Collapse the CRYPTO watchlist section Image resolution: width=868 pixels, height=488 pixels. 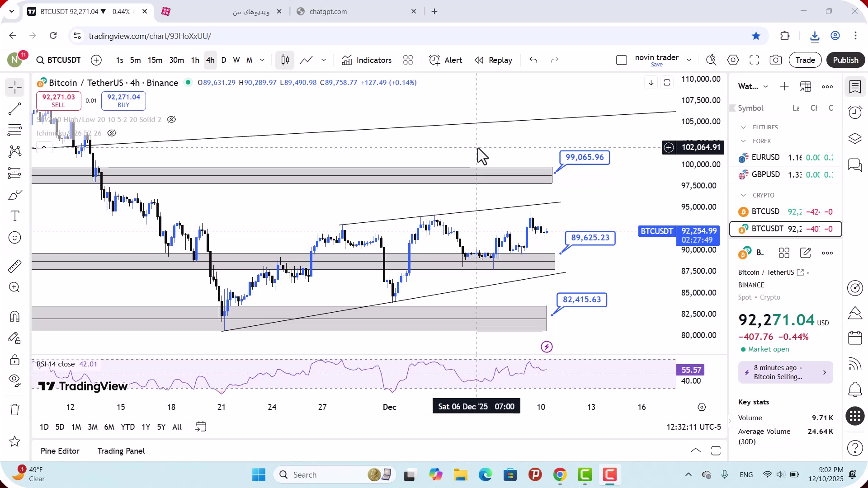tap(743, 196)
